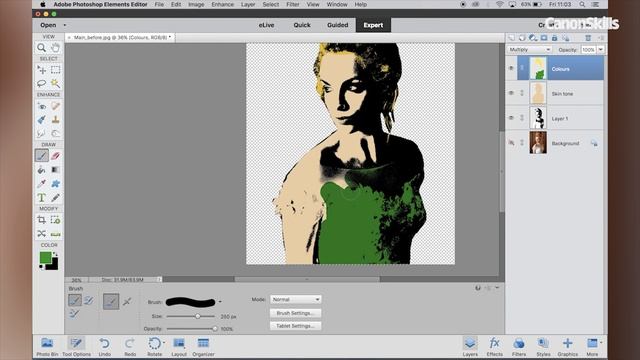640x360 pixels.
Task: Select the Custom Shape tool
Action: (x=56, y=184)
